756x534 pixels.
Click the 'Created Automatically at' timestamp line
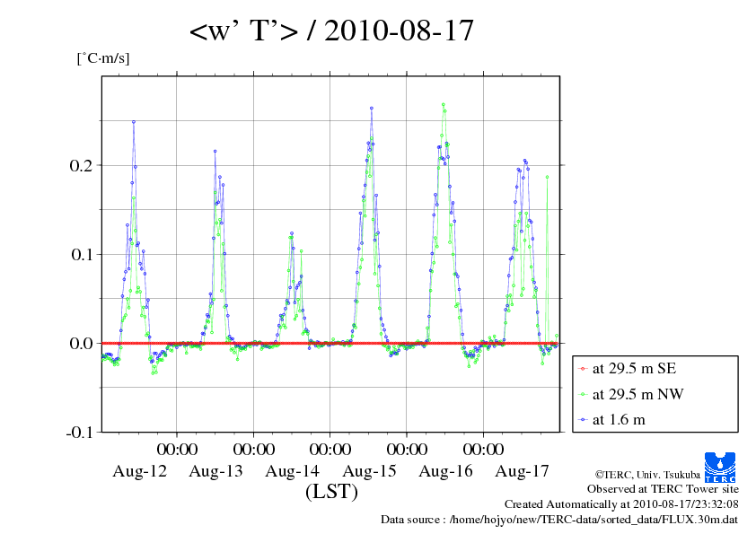pos(621,504)
